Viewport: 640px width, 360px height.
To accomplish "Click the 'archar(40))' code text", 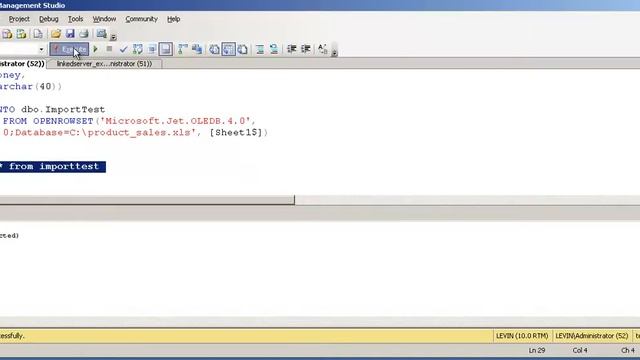I will pyautogui.click(x=31, y=87).
